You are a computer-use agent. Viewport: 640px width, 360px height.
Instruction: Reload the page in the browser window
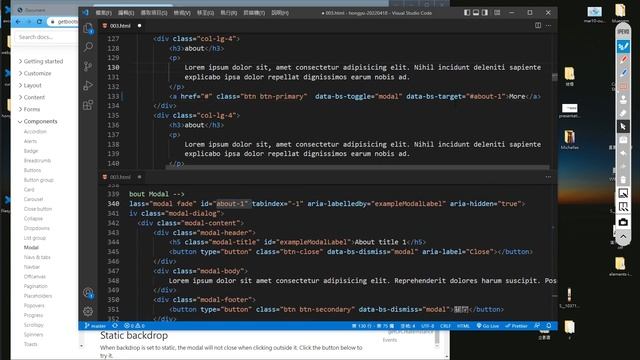coord(39,21)
